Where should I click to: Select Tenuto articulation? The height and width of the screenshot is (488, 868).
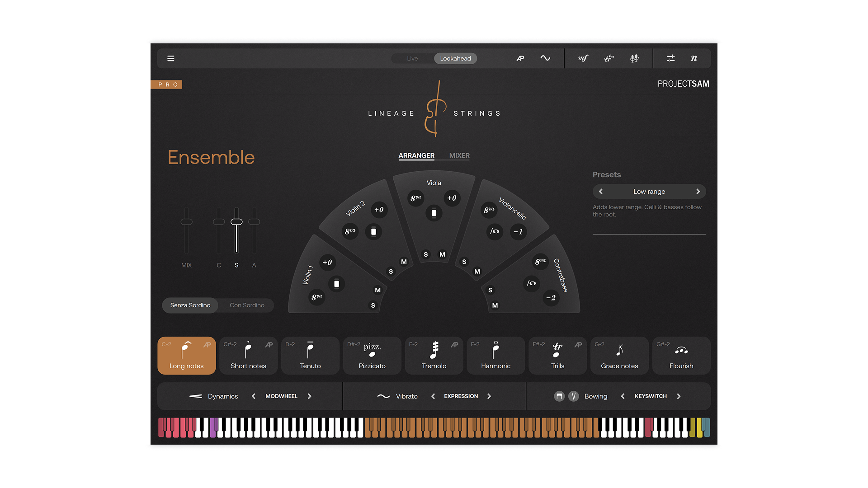310,356
